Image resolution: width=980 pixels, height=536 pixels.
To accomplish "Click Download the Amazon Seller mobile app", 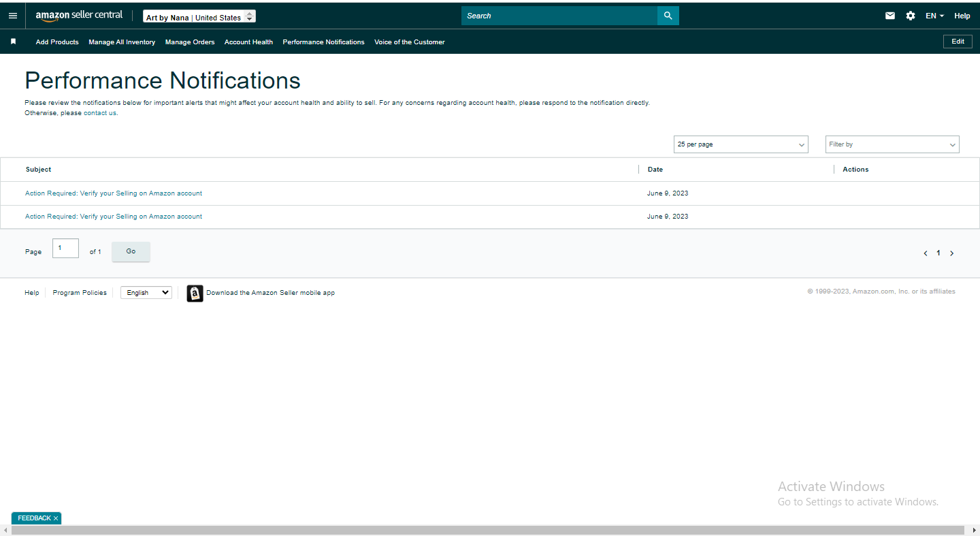I will (x=270, y=293).
